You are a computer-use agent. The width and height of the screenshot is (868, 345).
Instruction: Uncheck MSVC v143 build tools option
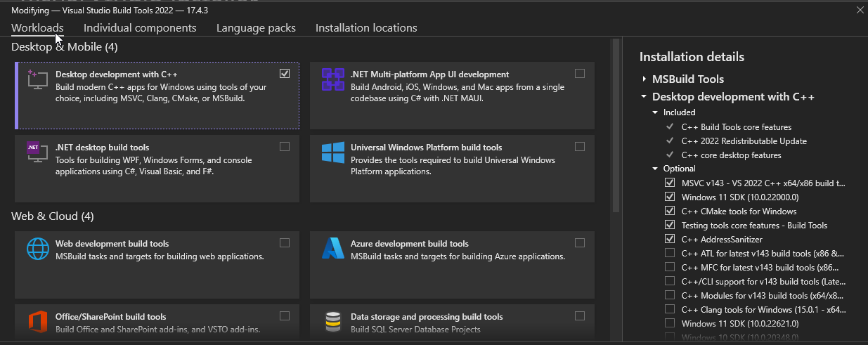point(670,183)
